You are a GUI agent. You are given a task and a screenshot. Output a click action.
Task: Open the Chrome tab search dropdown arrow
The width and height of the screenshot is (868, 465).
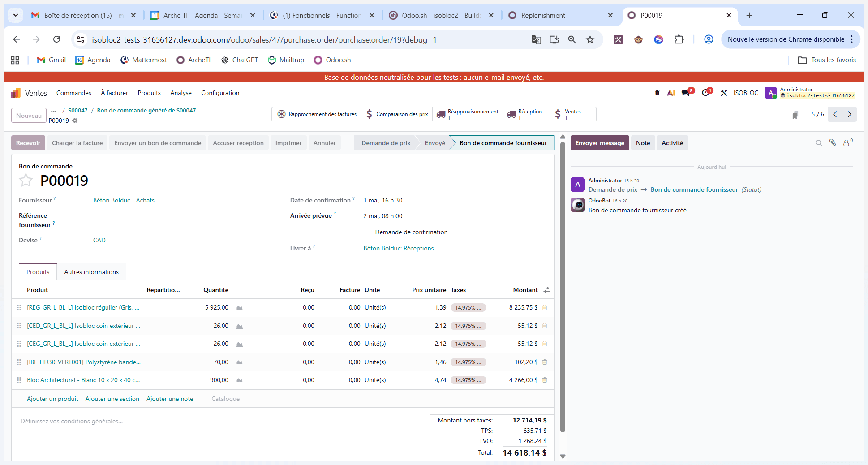[x=16, y=15]
